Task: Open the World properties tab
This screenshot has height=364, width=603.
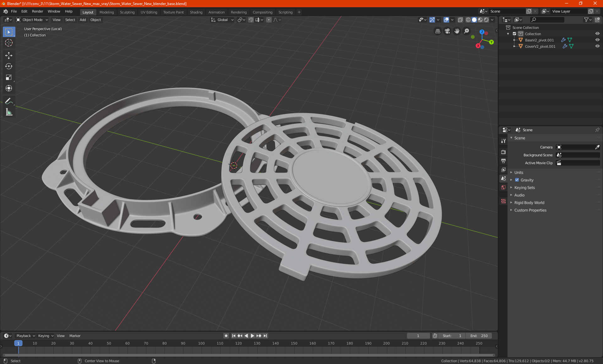Action: point(503,187)
